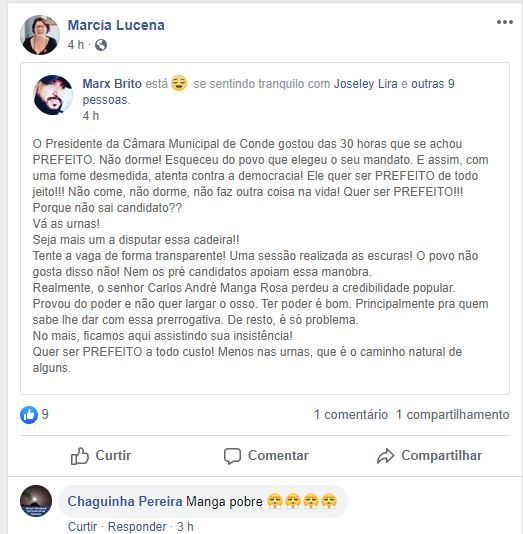Image resolution: width=523 pixels, height=534 pixels.
Task: Click the blue like reaction icon
Action: tap(29, 415)
